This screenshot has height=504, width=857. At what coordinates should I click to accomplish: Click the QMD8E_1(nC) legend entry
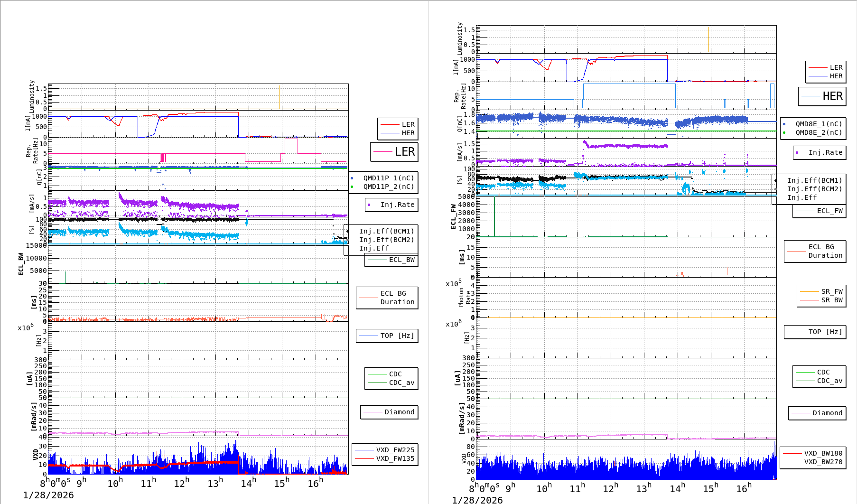818,124
